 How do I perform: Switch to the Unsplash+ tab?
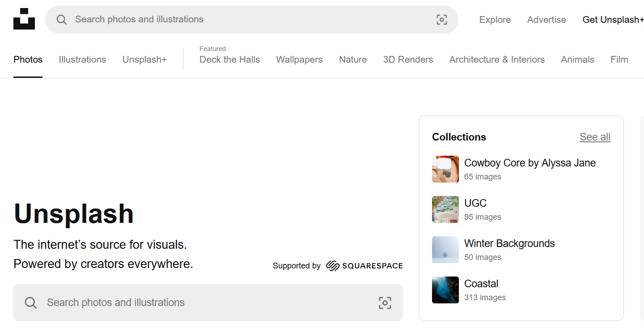pos(144,60)
